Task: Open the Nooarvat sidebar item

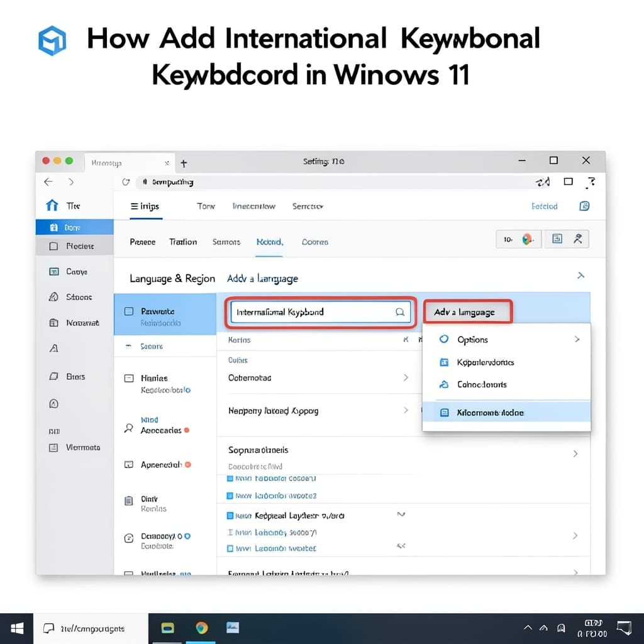Action: pyautogui.click(x=74, y=323)
